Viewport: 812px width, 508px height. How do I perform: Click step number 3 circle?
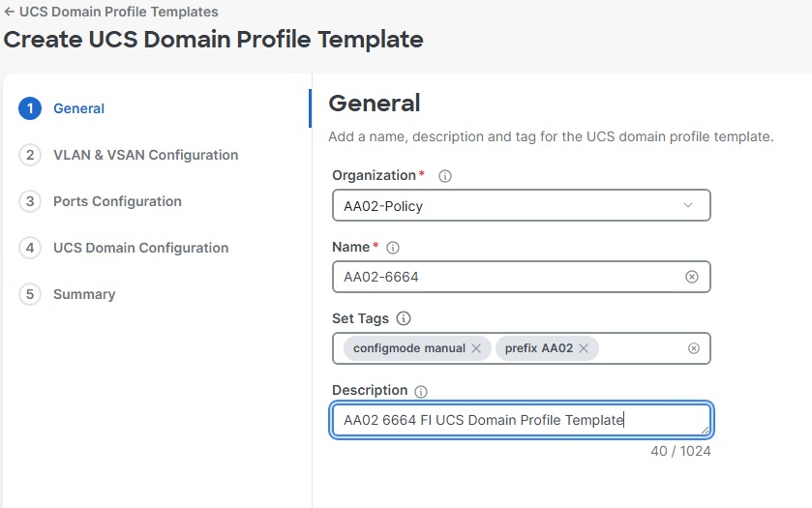tap(30, 201)
